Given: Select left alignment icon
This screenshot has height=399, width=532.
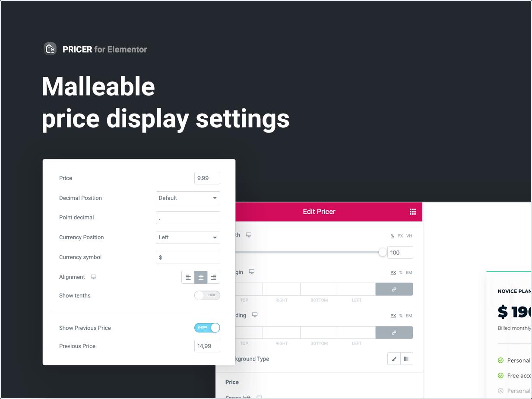Looking at the screenshot, I should (x=188, y=277).
